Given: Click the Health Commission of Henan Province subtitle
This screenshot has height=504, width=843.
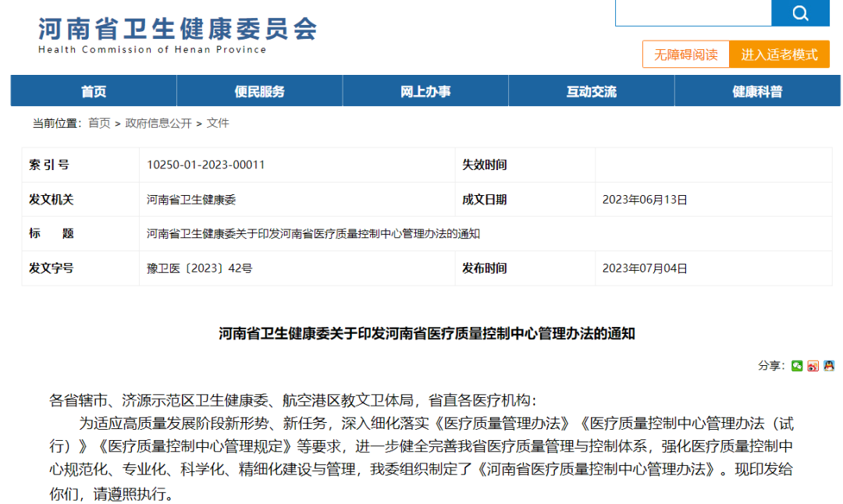Looking at the screenshot, I should (x=152, y=49).
